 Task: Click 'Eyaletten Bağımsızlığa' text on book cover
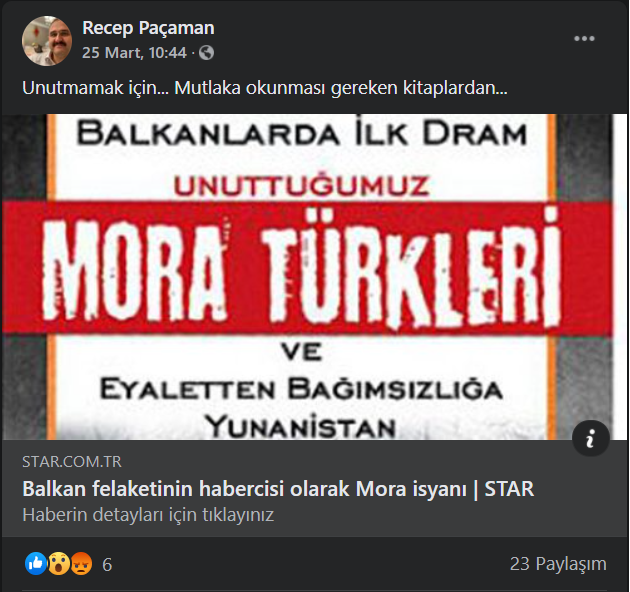click(301, 389)
